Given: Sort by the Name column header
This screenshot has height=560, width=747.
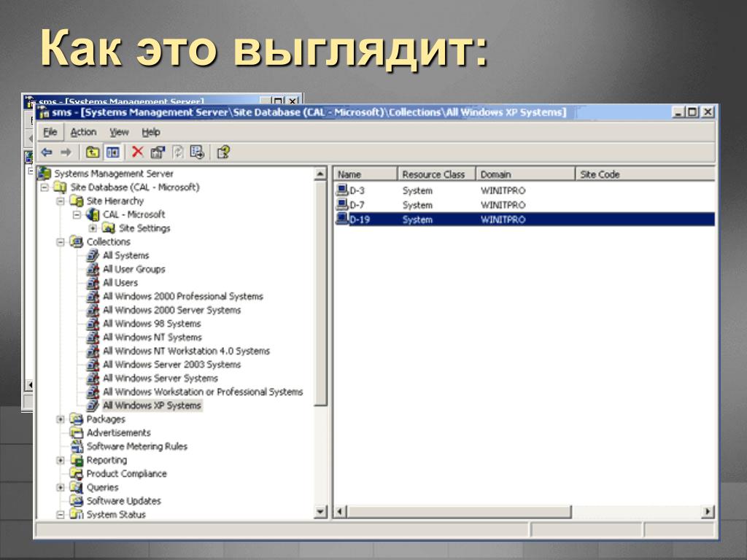Looking at the screenshot, I should [x=365, y=174].
